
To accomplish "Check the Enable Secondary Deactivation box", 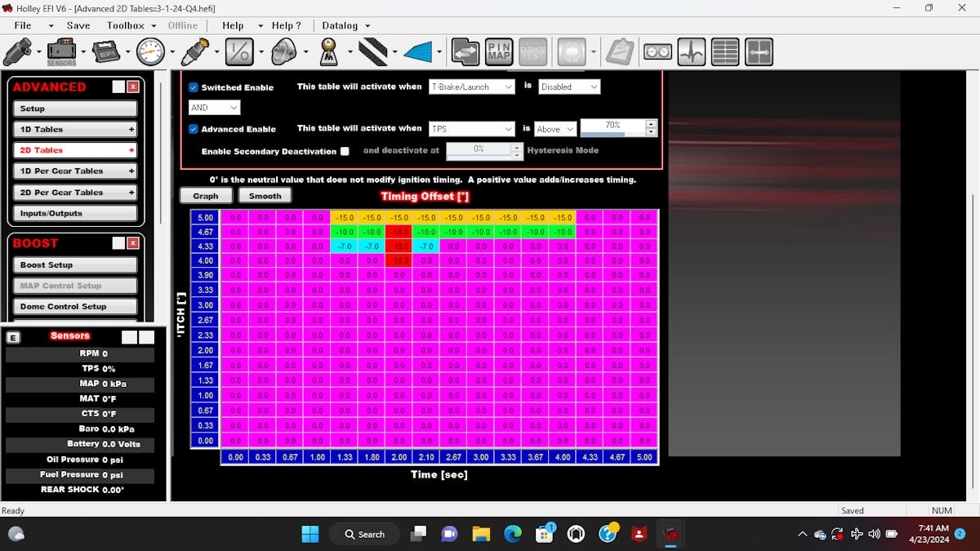I will pos(345,151).
